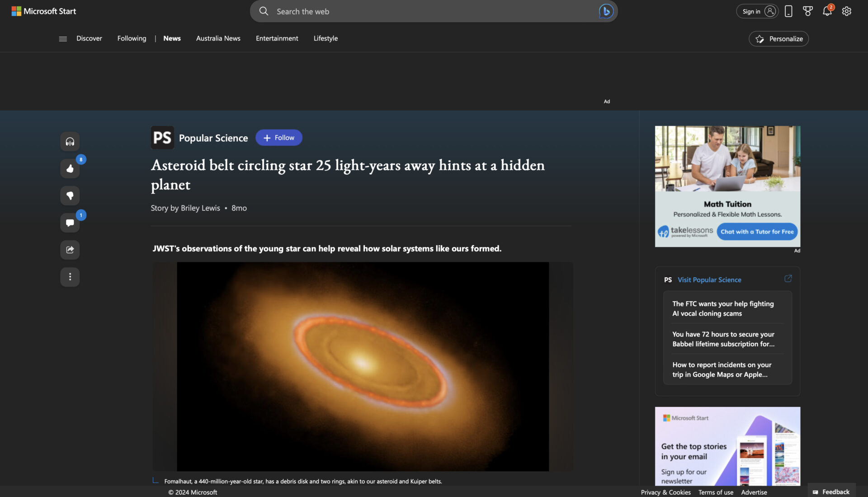This screenshot has width=868, height=497.
Task: Open the Entertainment tab
Action: coord(277,38)
